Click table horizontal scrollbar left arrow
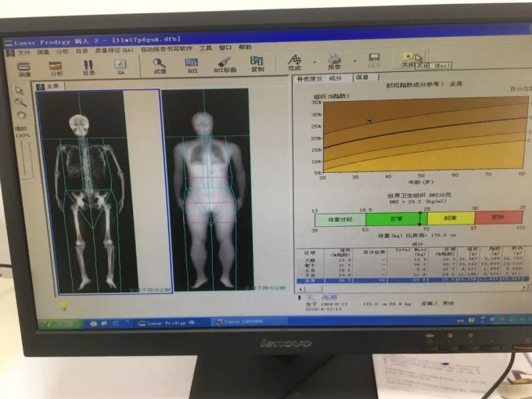Viewport: 532px width, 399px height. tap(300, 289)
